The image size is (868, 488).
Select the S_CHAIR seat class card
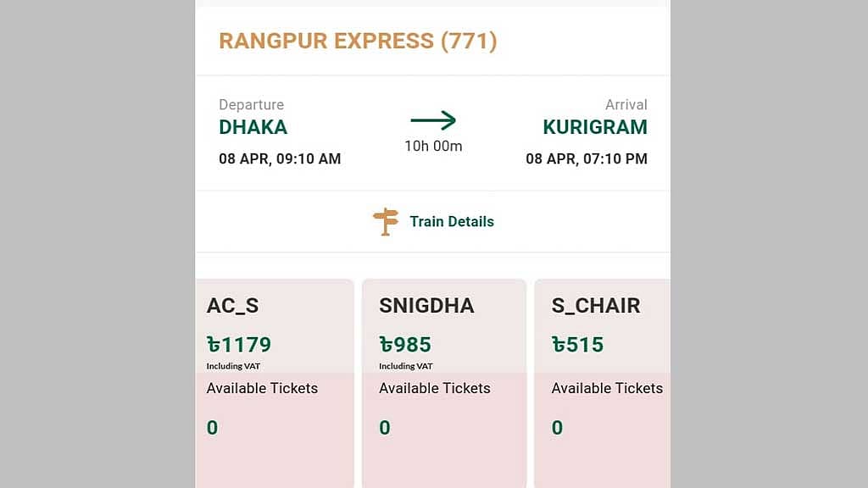[603, 384]
